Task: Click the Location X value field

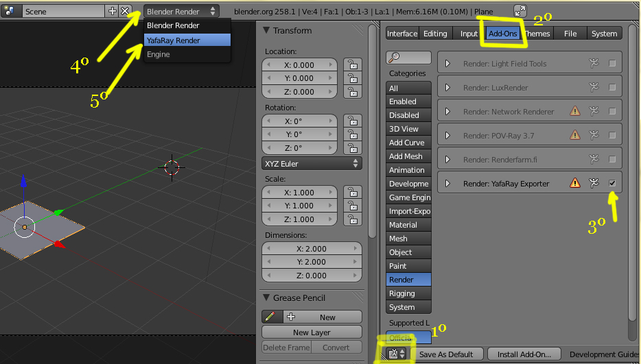Action: pyautogui.click(x=299, y=64)
